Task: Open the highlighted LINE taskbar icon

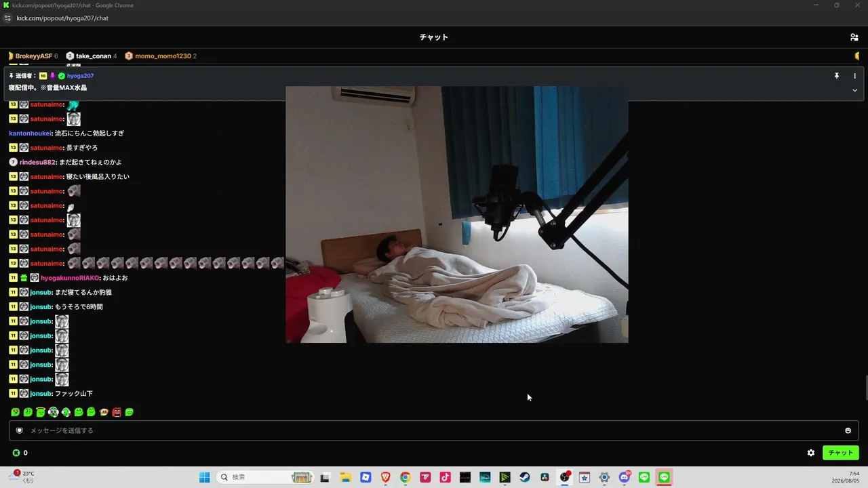Action: click(664, 477)
